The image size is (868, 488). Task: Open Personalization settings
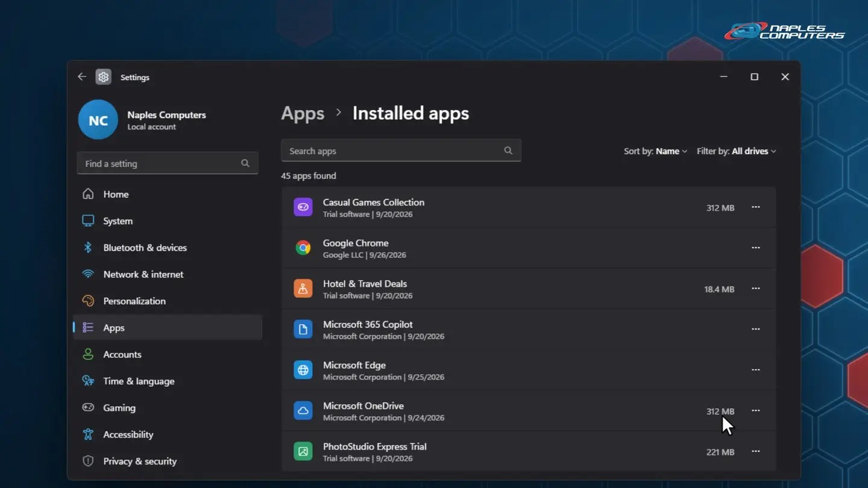tap(168, 301)
